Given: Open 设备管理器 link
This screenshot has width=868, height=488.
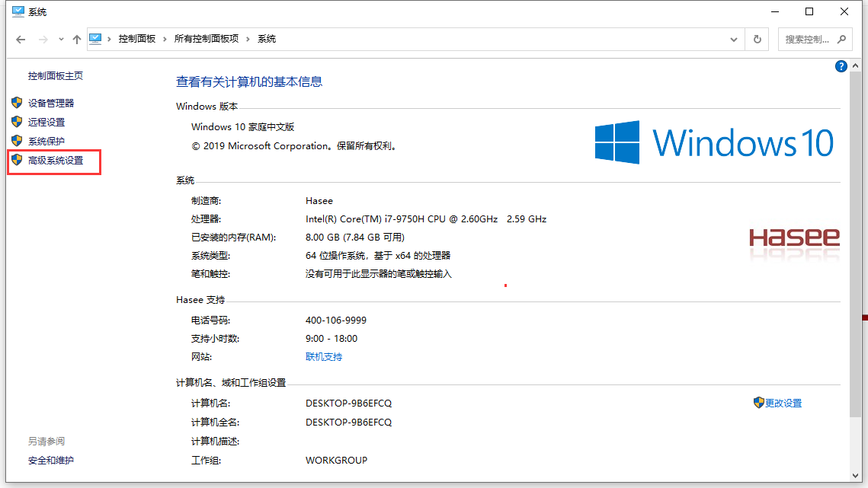Looking at the screenshot, I should [51, 103].
